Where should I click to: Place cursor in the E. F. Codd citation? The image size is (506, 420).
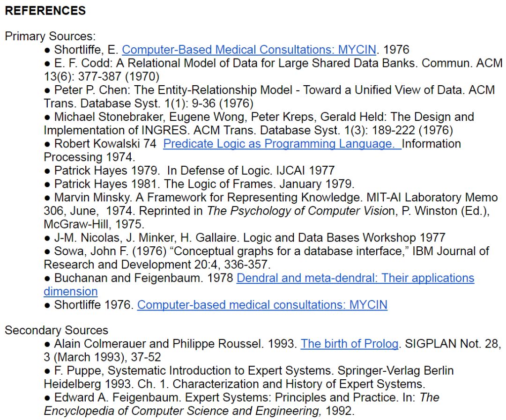[273, 70]
